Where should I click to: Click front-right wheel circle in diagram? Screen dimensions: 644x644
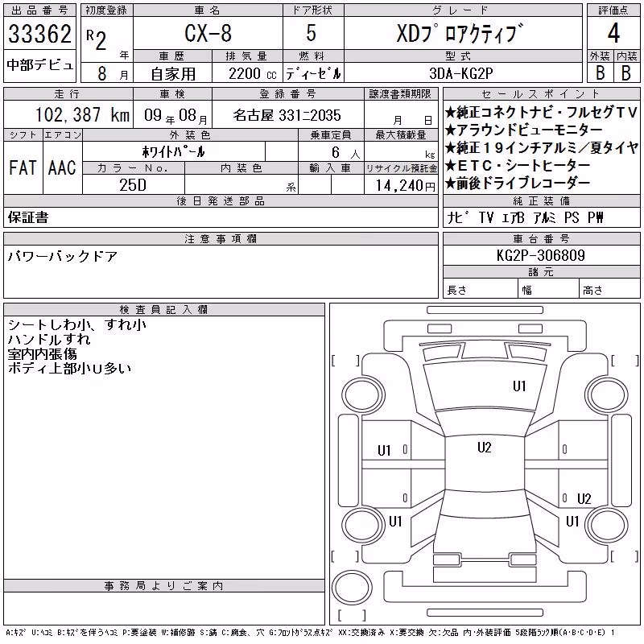coord(607,395)
